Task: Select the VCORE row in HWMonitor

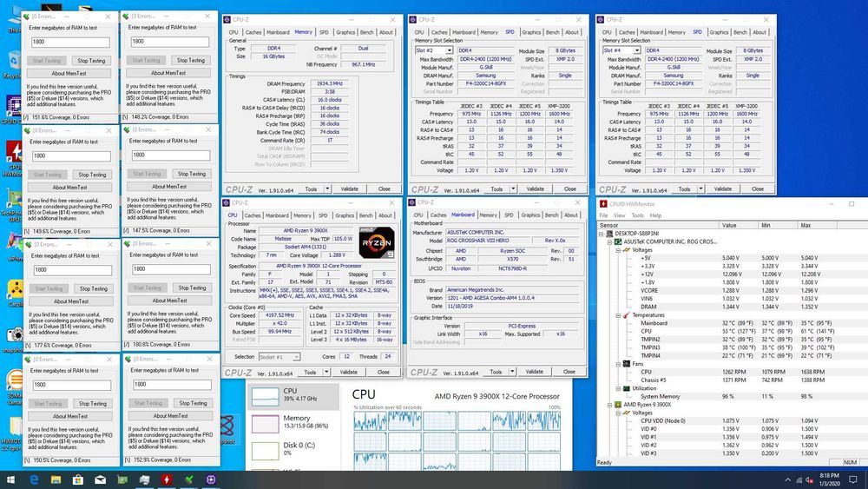Action: click(730, 290)
